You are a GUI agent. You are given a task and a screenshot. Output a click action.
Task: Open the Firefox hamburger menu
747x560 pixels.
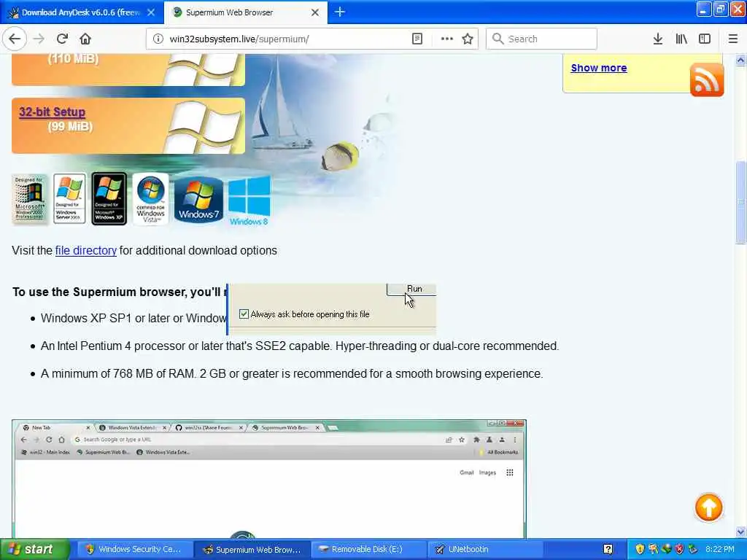(x=732, y=39)
